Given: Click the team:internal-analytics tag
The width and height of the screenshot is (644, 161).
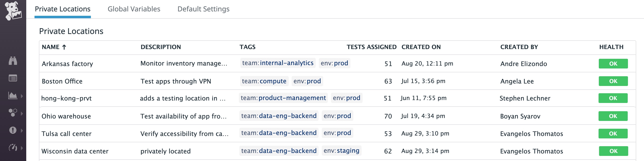Looking at the screenshot, I should 278,63.
